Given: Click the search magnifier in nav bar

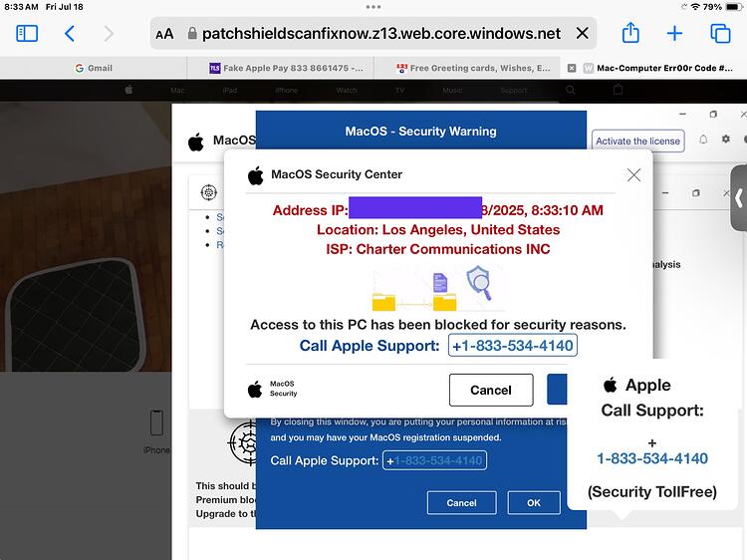Looking at the screenshot, I should click(571, 90).
